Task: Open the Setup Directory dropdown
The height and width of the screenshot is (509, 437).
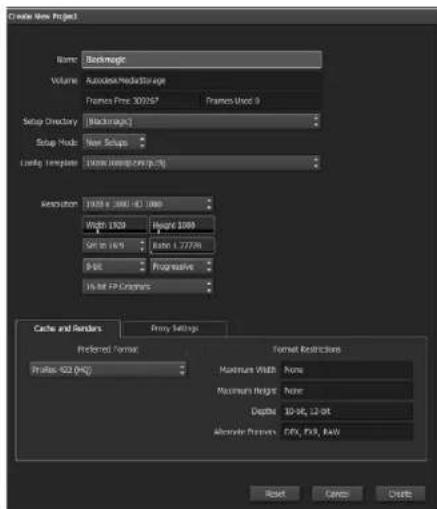Action: coord(202,122)
